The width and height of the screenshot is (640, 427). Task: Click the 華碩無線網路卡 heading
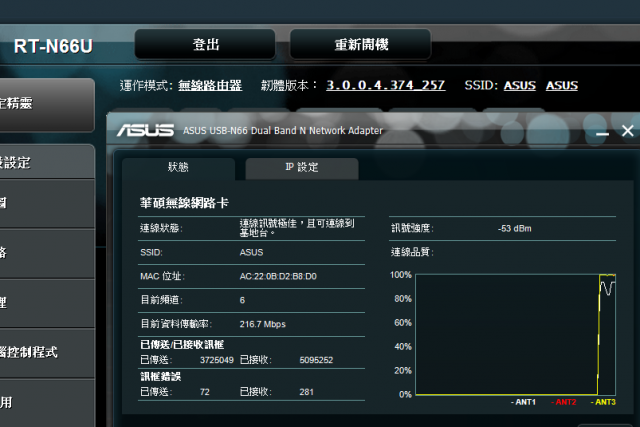(x=184, y=203)
